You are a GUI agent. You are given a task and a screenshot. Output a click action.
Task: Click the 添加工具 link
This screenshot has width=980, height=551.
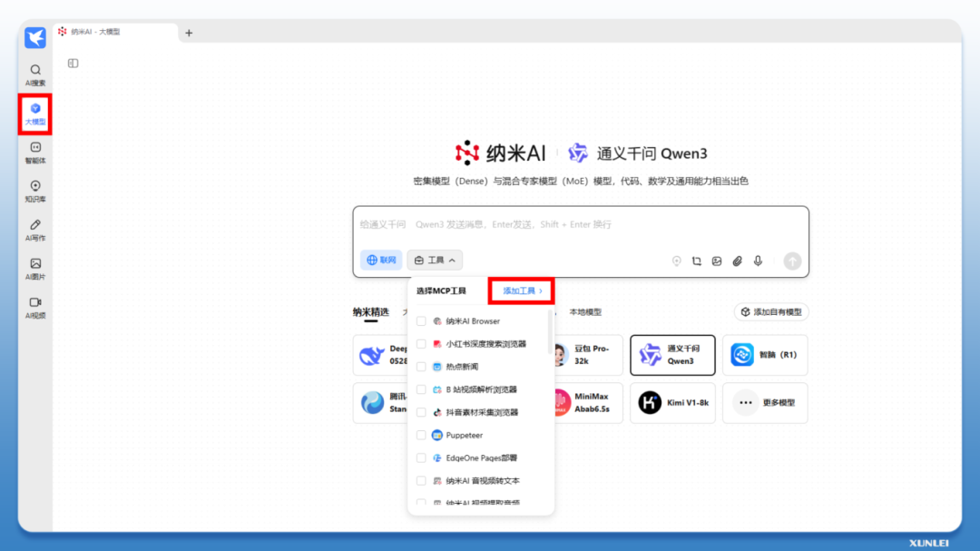click(523, 290)
